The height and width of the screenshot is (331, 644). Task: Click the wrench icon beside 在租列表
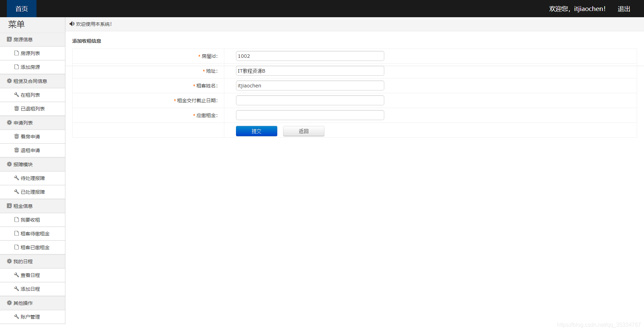17,95
